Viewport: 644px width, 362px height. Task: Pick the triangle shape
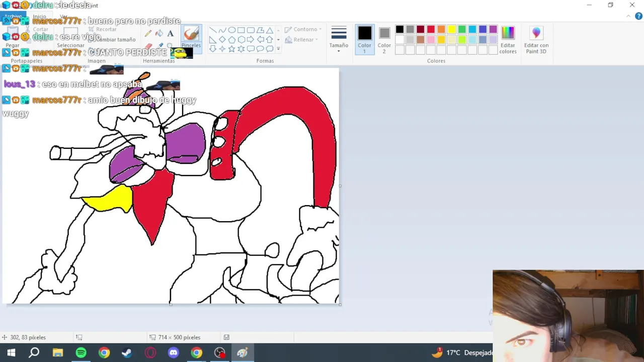(x=270, y=30)
